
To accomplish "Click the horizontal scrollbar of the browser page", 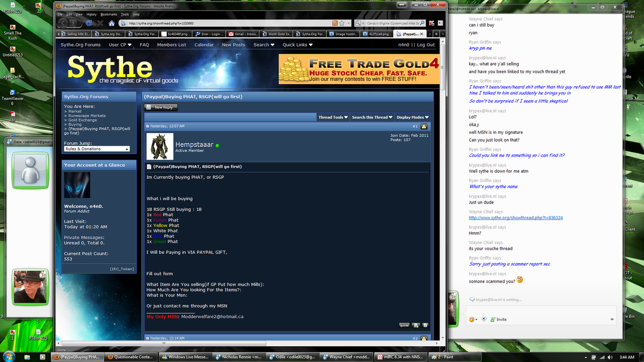I will 164,343.
